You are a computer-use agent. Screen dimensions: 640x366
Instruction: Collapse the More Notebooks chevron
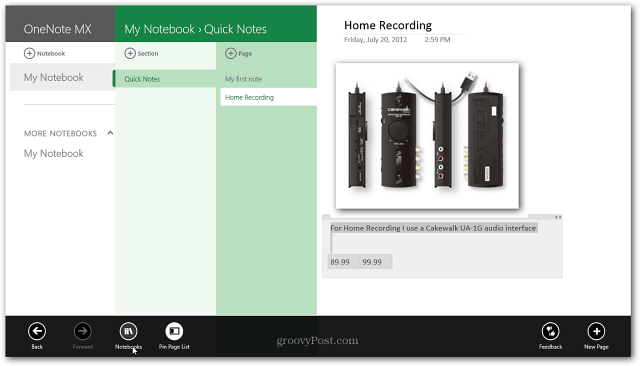pyautogui.click(x=110, y=133)
